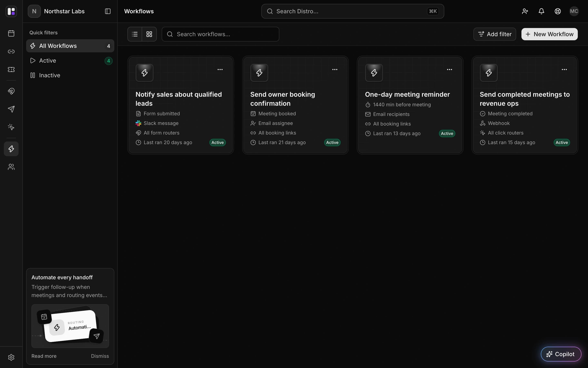The image size is (588, 368).
Task: Open Notify sales about qualified leads title
Action: point(179,99)
